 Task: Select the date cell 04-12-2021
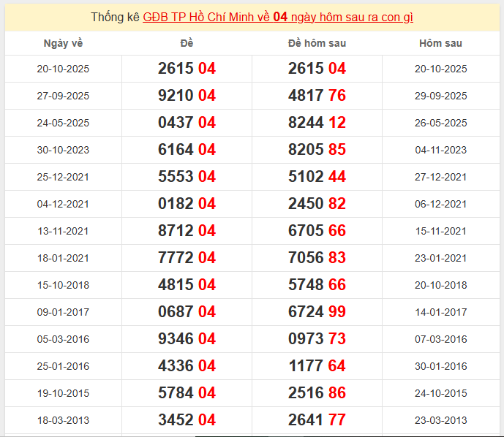tap(63, 204)
